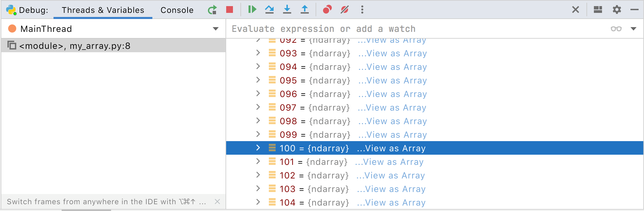Expand the 104 ndarray item
This screenshot has height=211, width=644.
(x=258, y=202)
